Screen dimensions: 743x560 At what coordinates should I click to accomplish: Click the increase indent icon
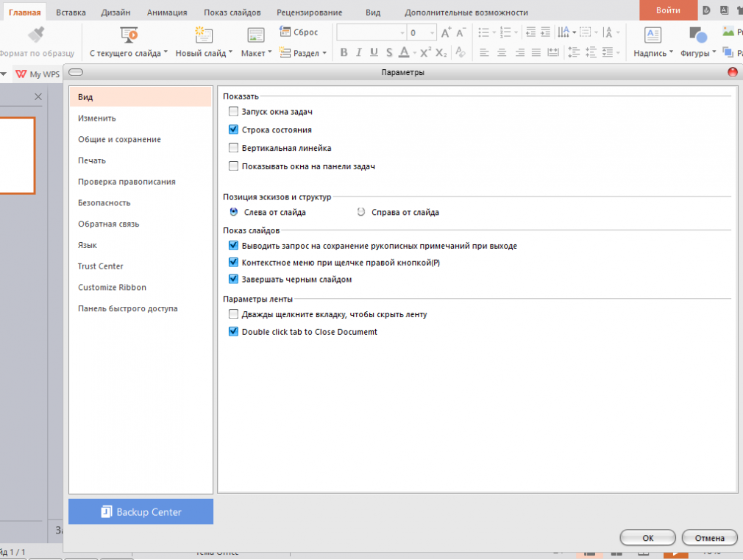pyautogui.click(x=545, y=32)
